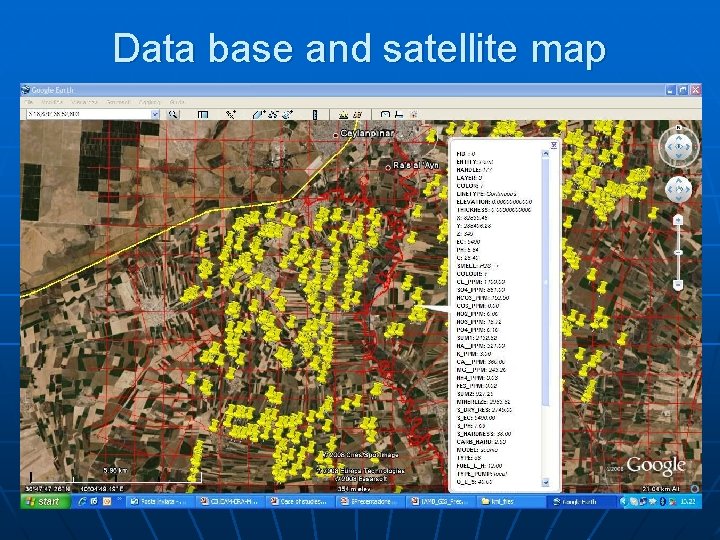
Task: Click the S_HARDNESS row in balloon
Action: pyautogui.click(x=484, y=433)
